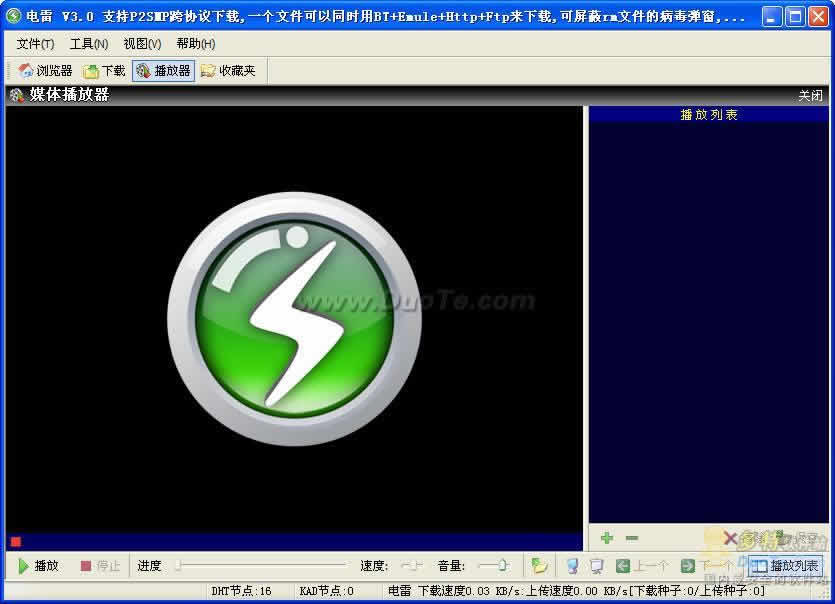
Task: Go to previous item with 上一个
Action: pyautogui.click(x=642, y=566)
